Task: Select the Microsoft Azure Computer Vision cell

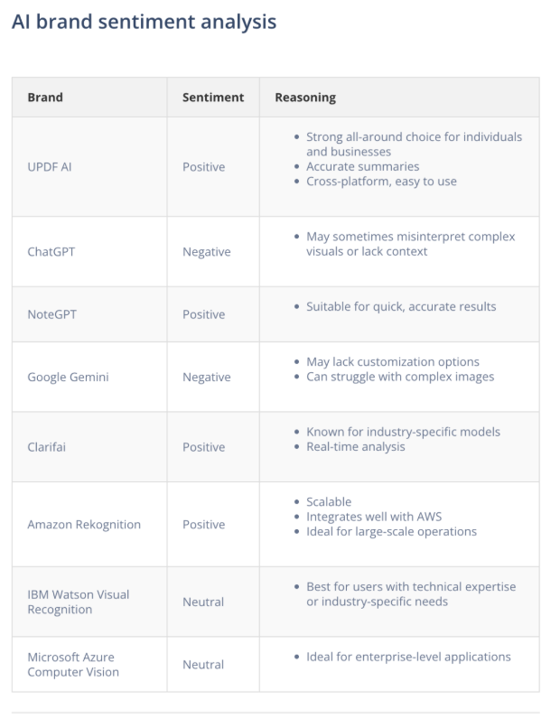Action: click(73, 665)
